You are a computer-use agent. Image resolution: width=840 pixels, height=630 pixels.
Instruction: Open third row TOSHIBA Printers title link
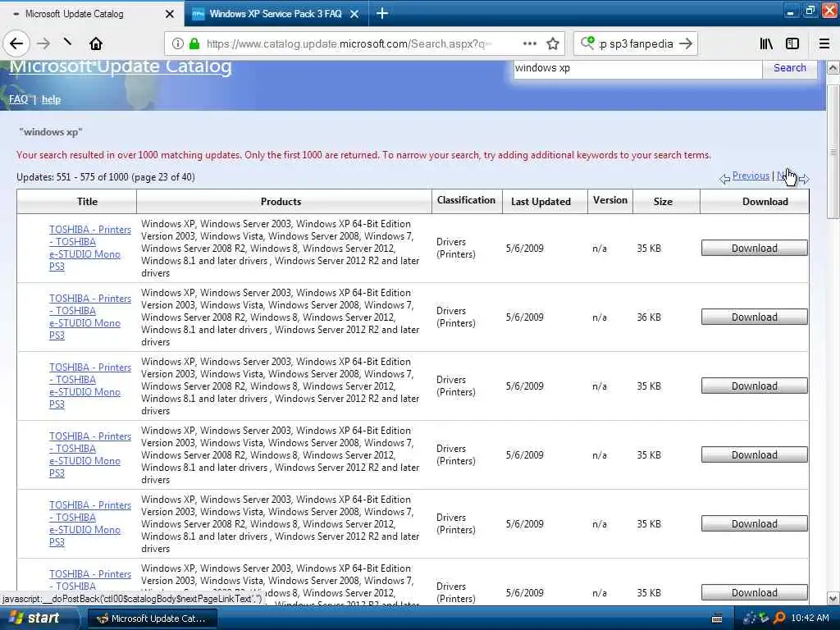(89, 386)
